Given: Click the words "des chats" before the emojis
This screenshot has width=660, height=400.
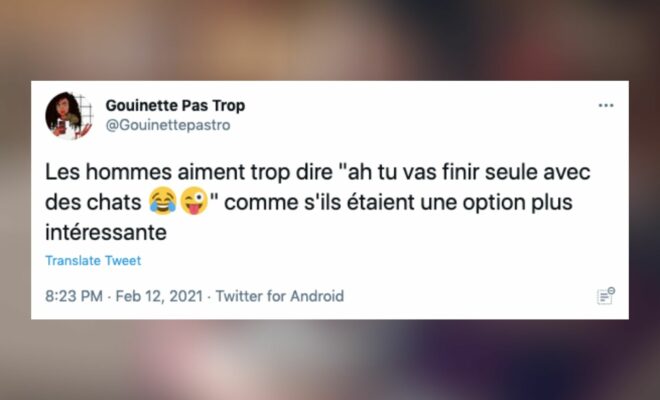Looking at the screenshot, I should pyautogui.click(x=93, y=203).
